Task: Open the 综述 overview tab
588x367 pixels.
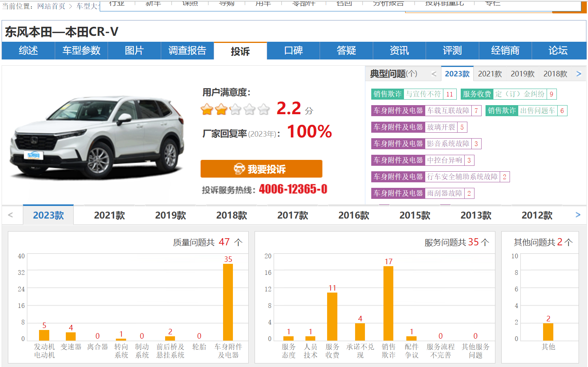Action: 28,50
